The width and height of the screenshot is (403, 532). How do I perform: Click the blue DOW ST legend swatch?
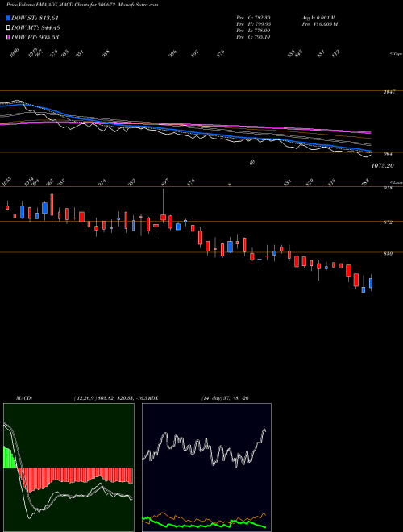[8, 18]
